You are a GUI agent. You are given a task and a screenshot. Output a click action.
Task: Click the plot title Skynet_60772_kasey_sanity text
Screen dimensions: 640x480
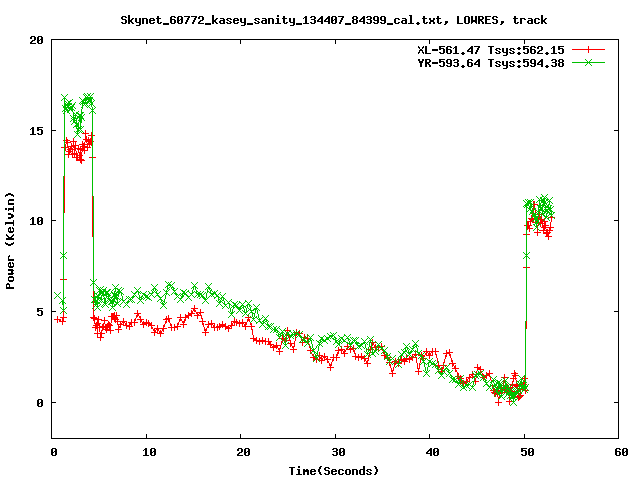click(334, 20)
